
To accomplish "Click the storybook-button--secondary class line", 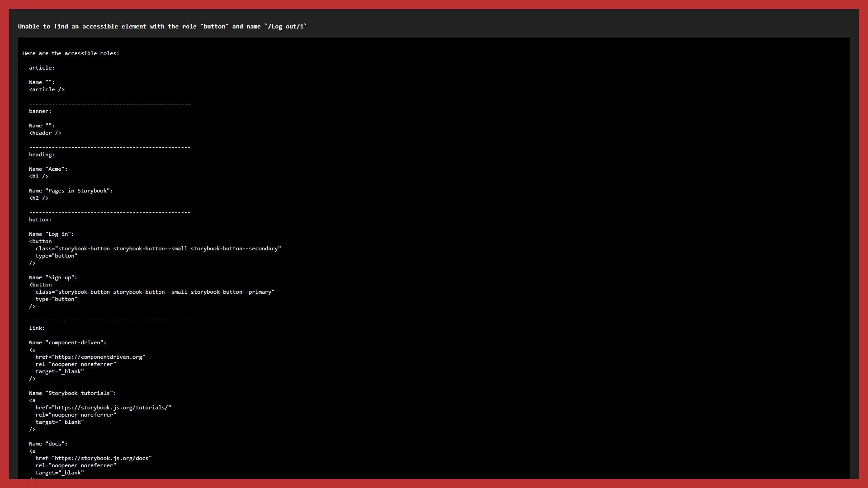I will coord(158,249).
